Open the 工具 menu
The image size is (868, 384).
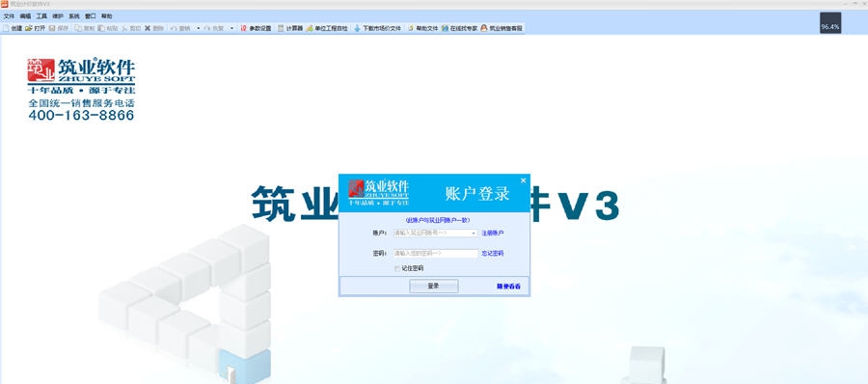pos(41,16)
